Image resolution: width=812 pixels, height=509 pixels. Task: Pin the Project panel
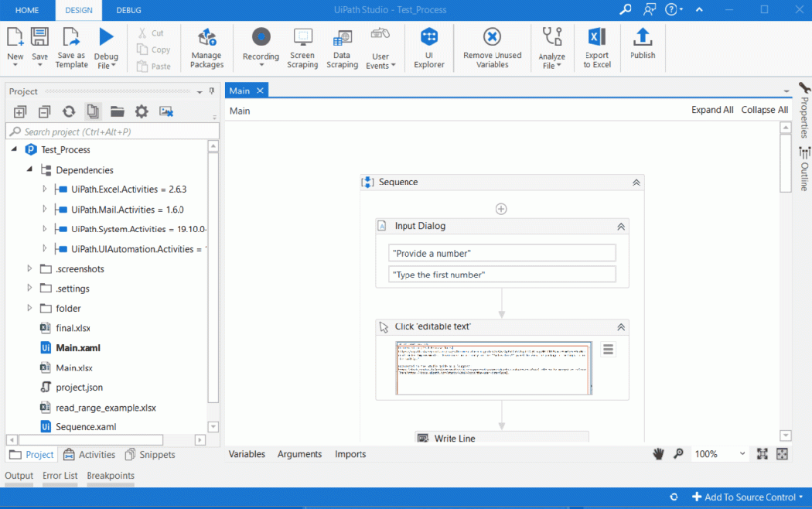(x=212, y=91)
